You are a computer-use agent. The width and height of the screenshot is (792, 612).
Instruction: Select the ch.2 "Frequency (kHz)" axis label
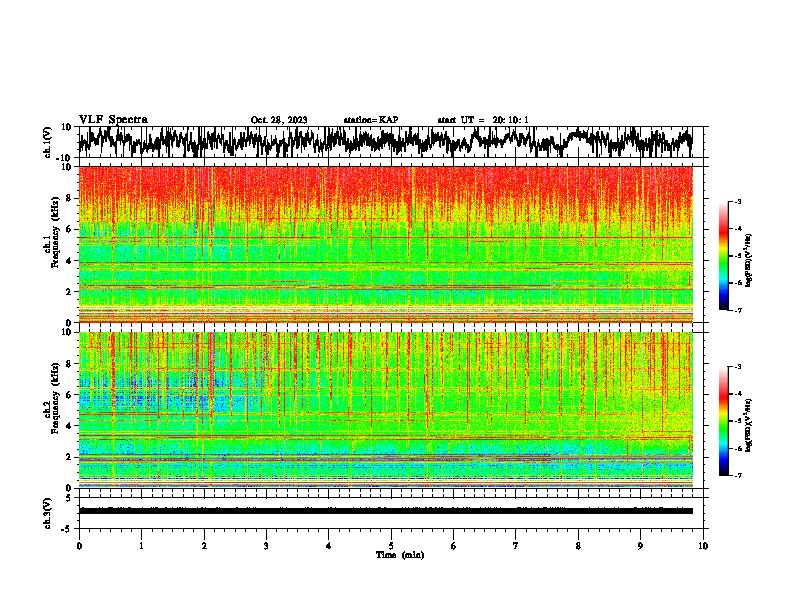coord(56,398)
